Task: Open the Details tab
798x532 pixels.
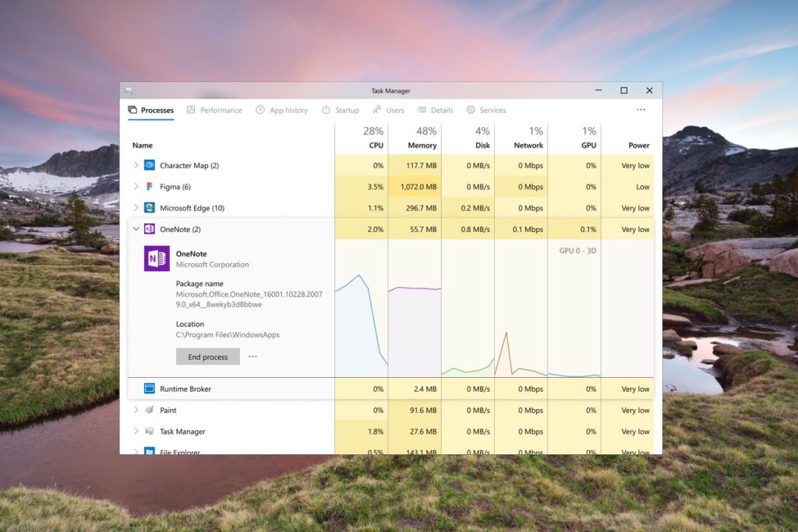Action: [435, 110]
